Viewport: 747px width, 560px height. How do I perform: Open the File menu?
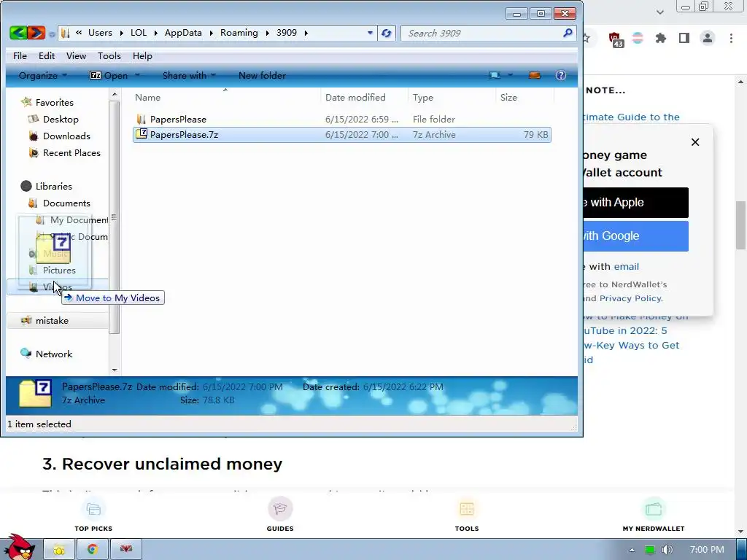coord(20,55)
